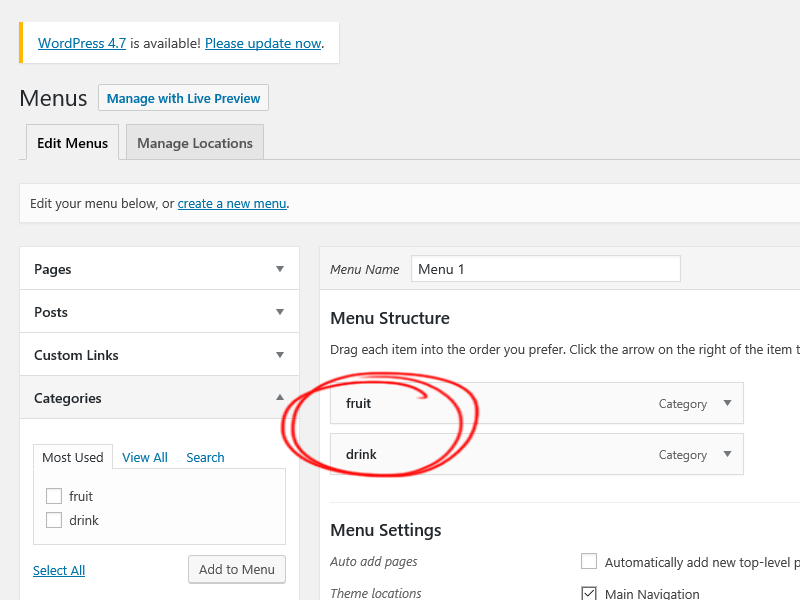Image resolution: width=800 pixels, height=600 pixels.
Task: Open the Search categories tab
Action: point(205,458)
